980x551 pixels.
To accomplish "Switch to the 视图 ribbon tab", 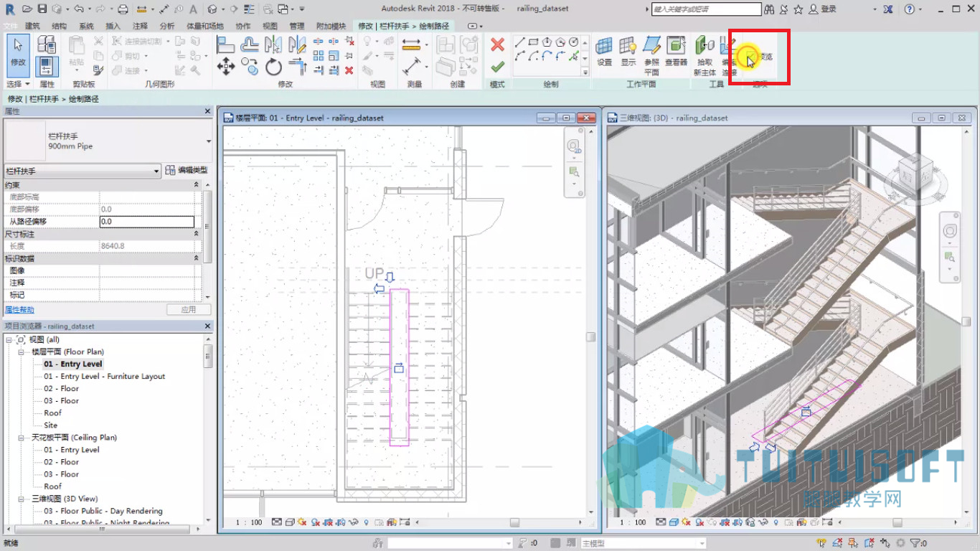I will coord(270,26).
